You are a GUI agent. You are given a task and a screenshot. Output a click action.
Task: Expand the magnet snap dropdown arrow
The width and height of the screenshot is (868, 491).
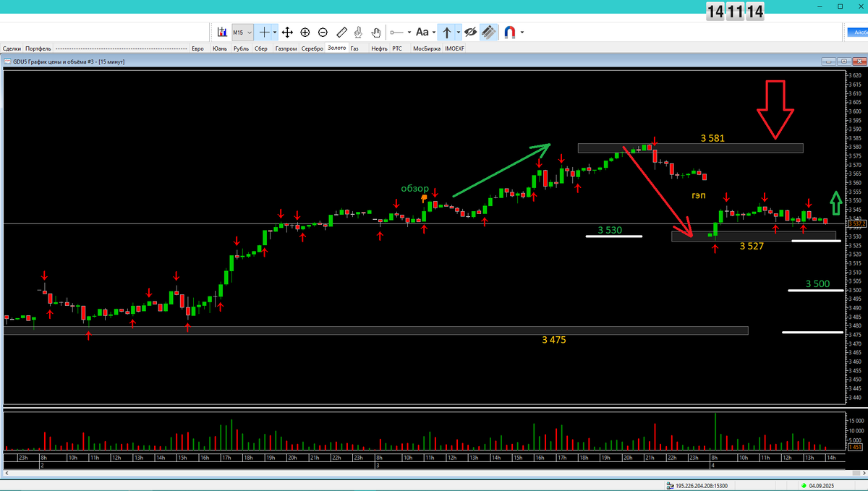pos(522,33)
